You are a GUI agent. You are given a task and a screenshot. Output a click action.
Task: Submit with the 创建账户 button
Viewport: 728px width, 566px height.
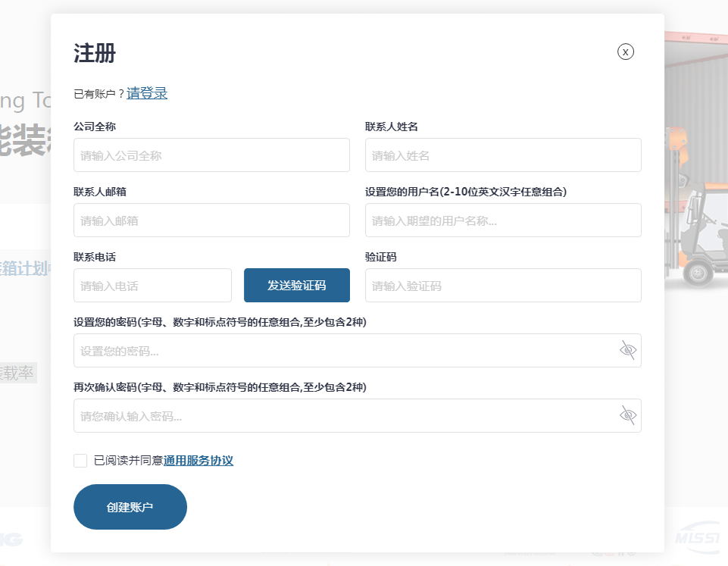click(x=130, y=507)
